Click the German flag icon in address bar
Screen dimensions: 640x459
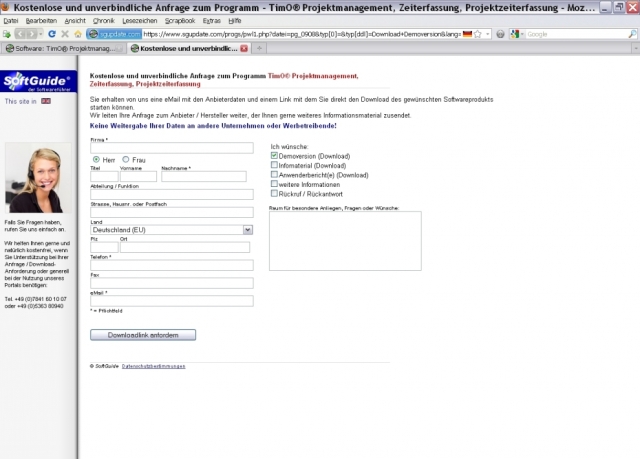(x=467, y=34)
